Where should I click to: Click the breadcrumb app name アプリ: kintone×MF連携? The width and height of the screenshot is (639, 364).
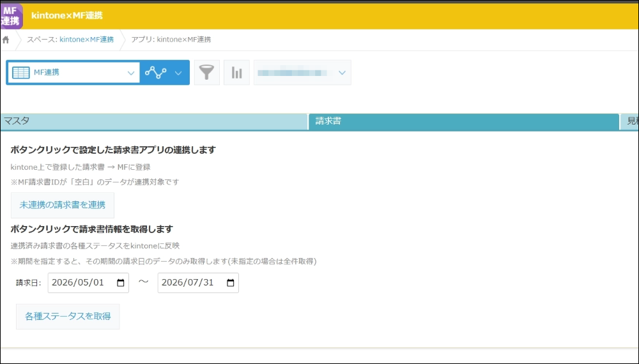171,40
